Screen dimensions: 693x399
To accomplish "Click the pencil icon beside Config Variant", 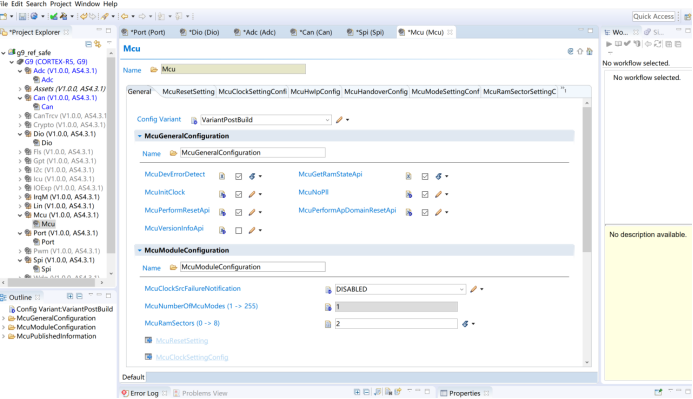I will click(339, 120).
